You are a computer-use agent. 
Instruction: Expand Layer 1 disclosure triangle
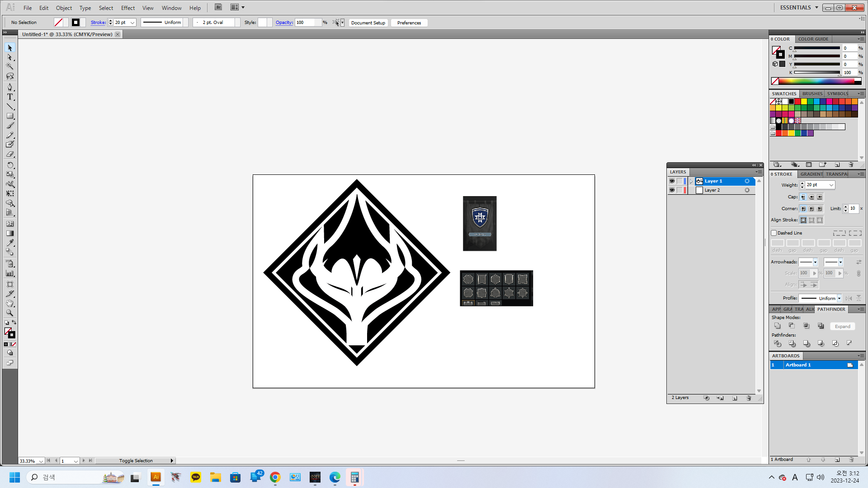click(691, 181)
